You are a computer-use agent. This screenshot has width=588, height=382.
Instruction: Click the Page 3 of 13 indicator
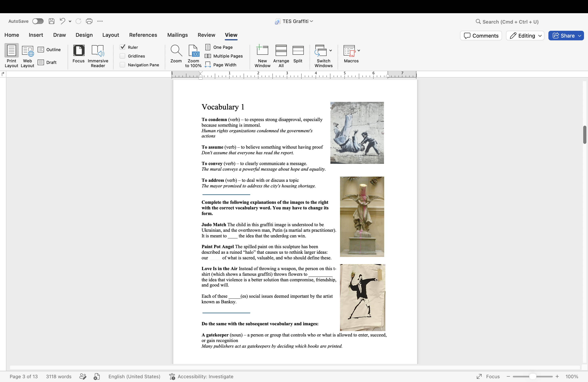tap(24, 376)
